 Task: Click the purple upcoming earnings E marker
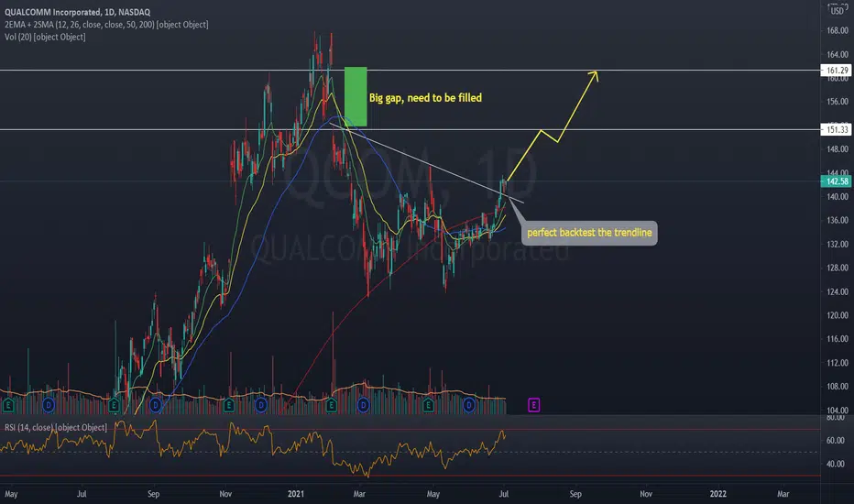pyautogui.click(x=533, y=405)
